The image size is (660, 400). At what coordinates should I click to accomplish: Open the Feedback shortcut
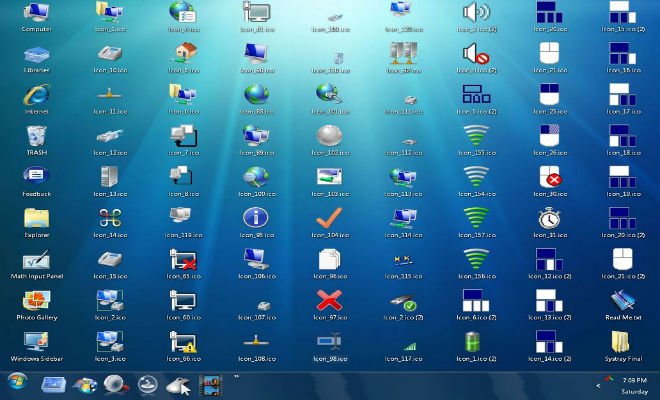37,177
